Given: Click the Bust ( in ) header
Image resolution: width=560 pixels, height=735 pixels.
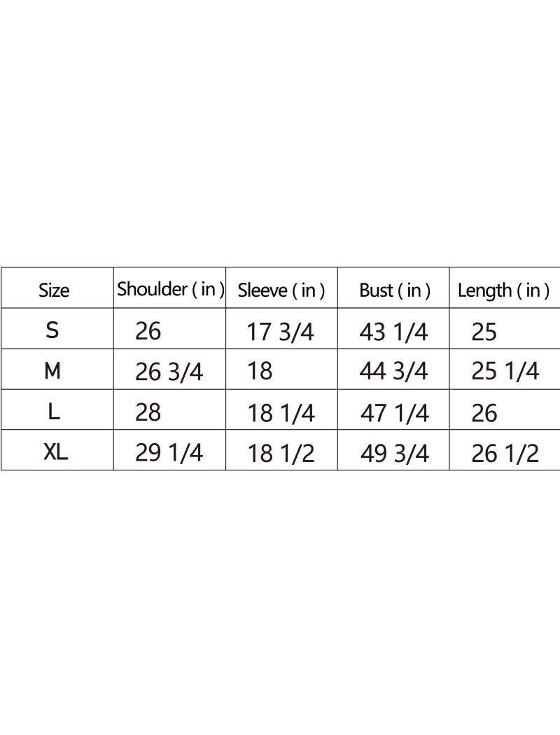Looking at the screenshot, I should 394,290.
